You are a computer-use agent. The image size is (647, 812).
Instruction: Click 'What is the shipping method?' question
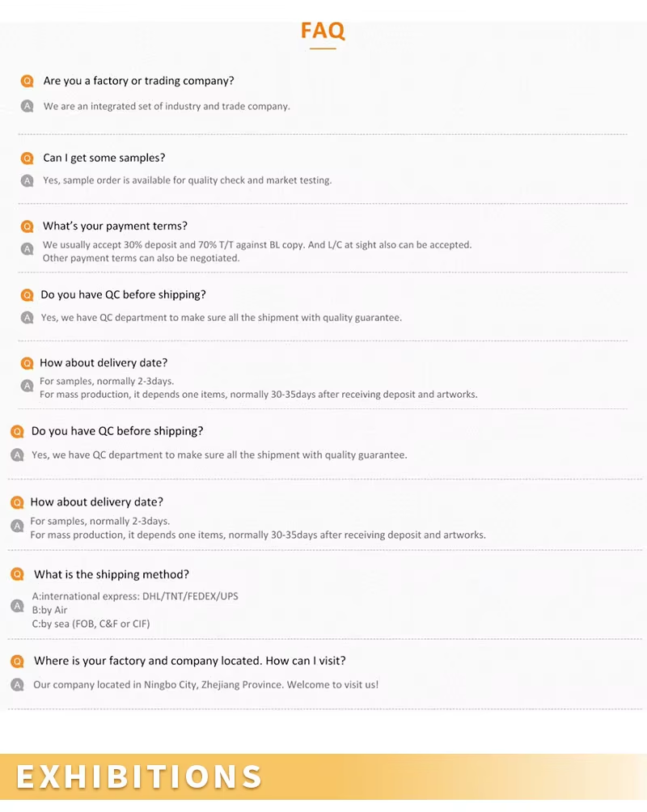(x=112, y=574)
